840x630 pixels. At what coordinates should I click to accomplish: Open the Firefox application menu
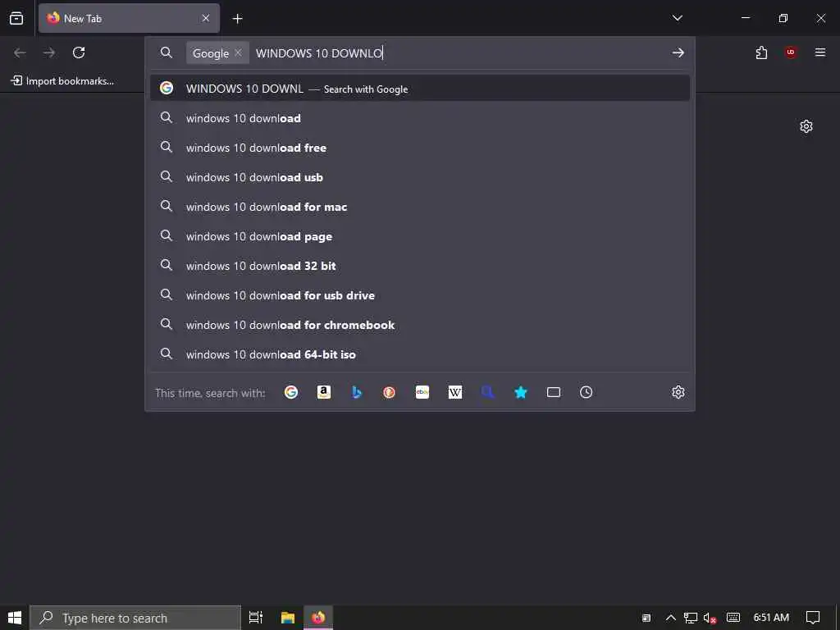click(820, 52)
